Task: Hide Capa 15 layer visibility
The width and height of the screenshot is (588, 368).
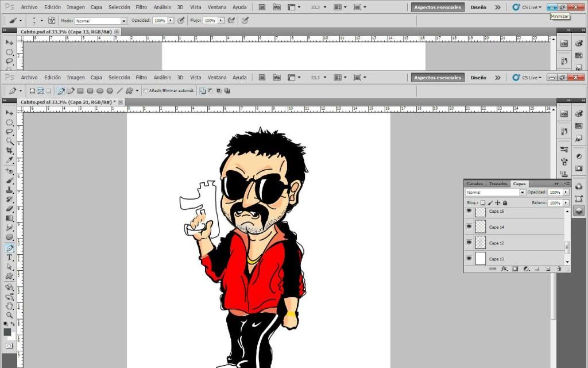Action: click(x=469, y=211)
